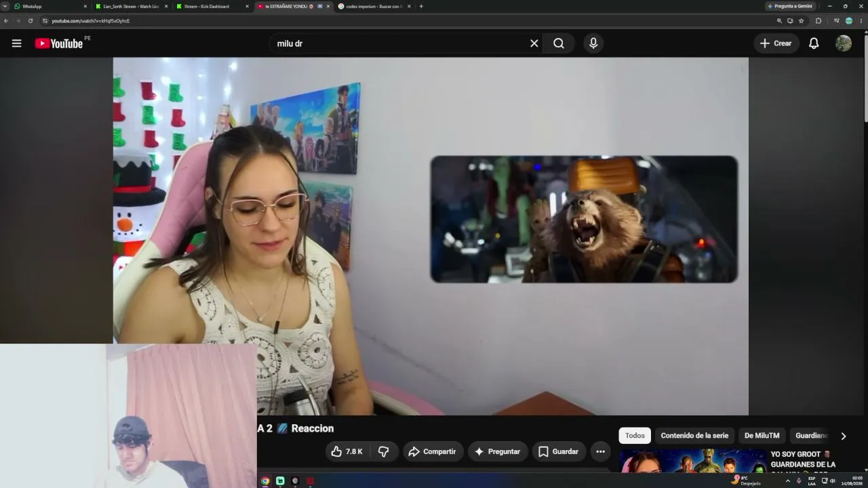Image resolution: width=868 pixels, height=488 pixels.
Task: Select the Contenido de la serie chip
Action: click(x=694, y=436)
